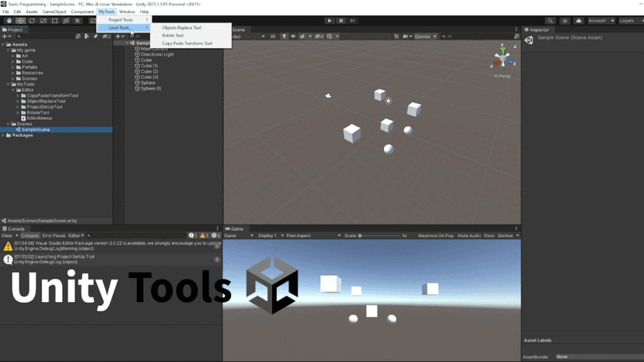Select the Move tool in toolbar
Screen dimensions: 644x362
(20, 20)
